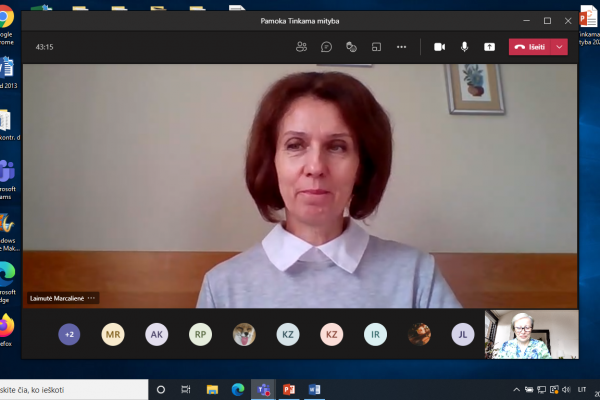600x400 pixels.
Task: Open options next to Laimutė Marcalienė name
Action: 91,298
